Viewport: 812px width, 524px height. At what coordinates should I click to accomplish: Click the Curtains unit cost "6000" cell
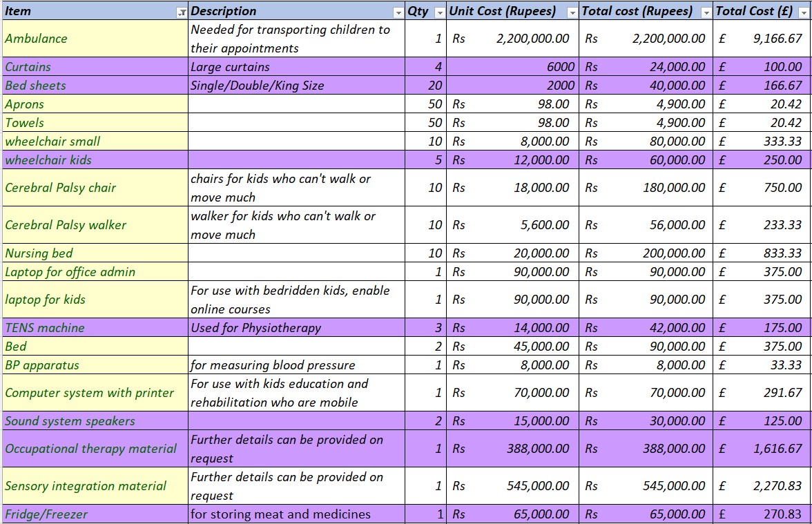click(x=512, y=67)
